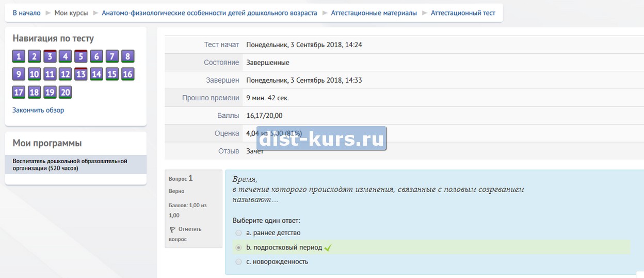The image size is (644, 278).
Task: Select question 1 navigation button
Action: pos(19,56)
